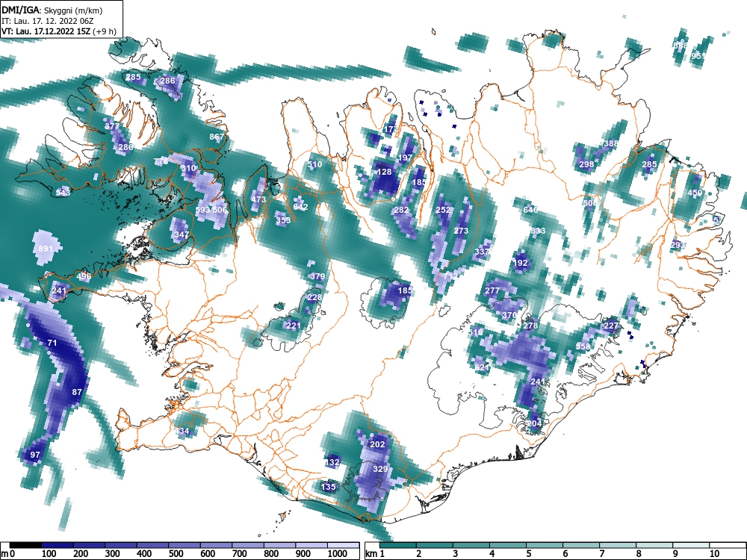The height and width of the screenshot is (560, 747).
Task: Click the 621 visibility value
Action: [x=482, y=367]
